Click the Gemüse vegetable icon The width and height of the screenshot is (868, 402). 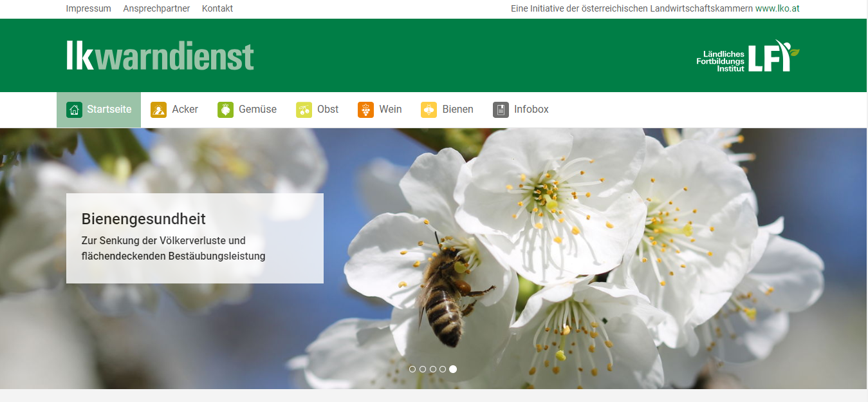click(225, 110)
